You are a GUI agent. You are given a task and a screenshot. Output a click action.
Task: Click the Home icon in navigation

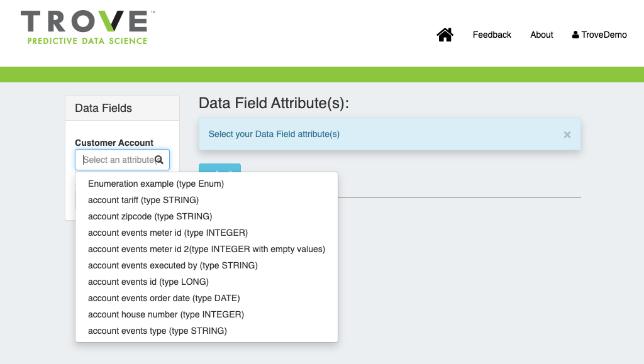point(445,35)
